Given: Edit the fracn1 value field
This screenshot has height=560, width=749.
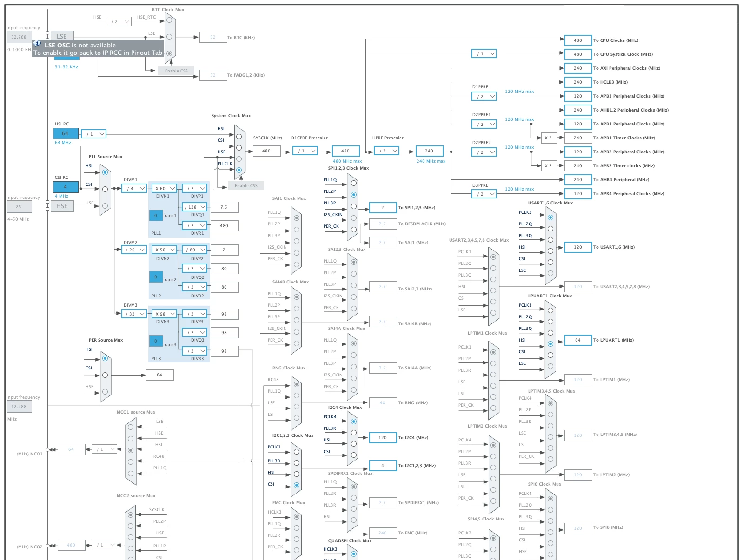Looking at the screenshot, I should (156, 215).
